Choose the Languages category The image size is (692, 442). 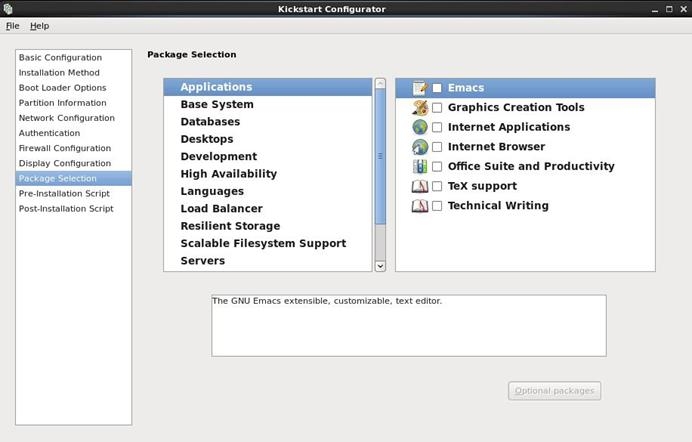pyautogui.click(x=268, y=191)
